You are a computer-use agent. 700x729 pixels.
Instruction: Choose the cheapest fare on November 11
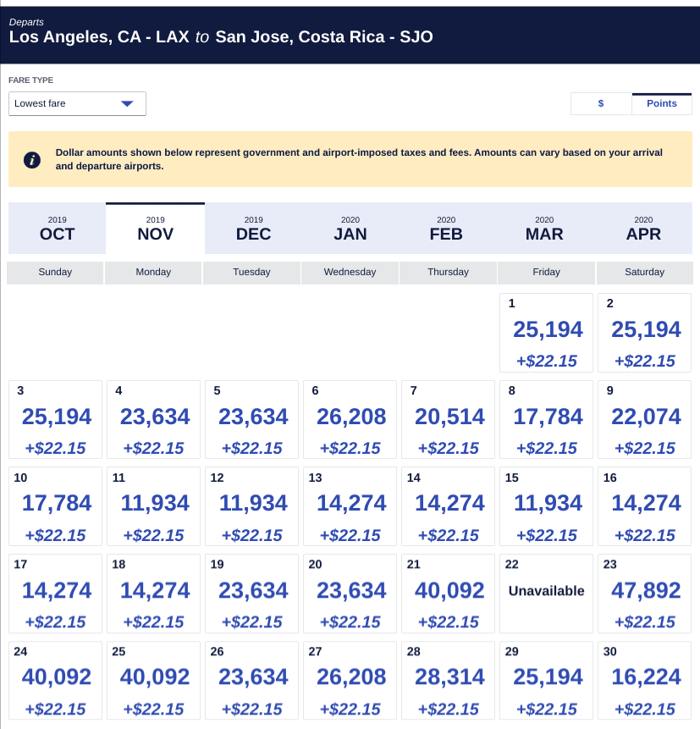[153, 505]
